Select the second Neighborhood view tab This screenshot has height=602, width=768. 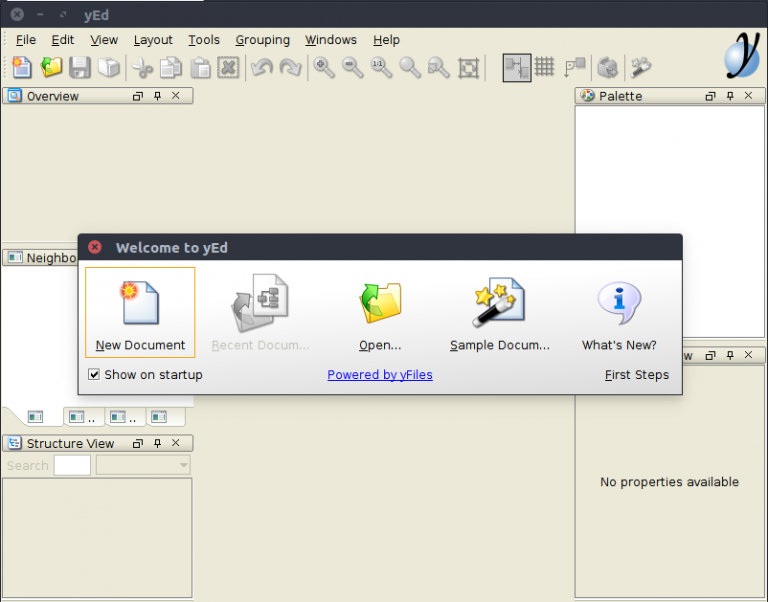(x=82, y=417)
